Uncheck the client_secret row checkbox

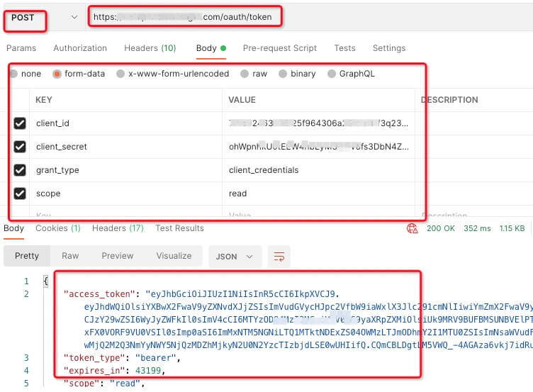pos(20,147)
